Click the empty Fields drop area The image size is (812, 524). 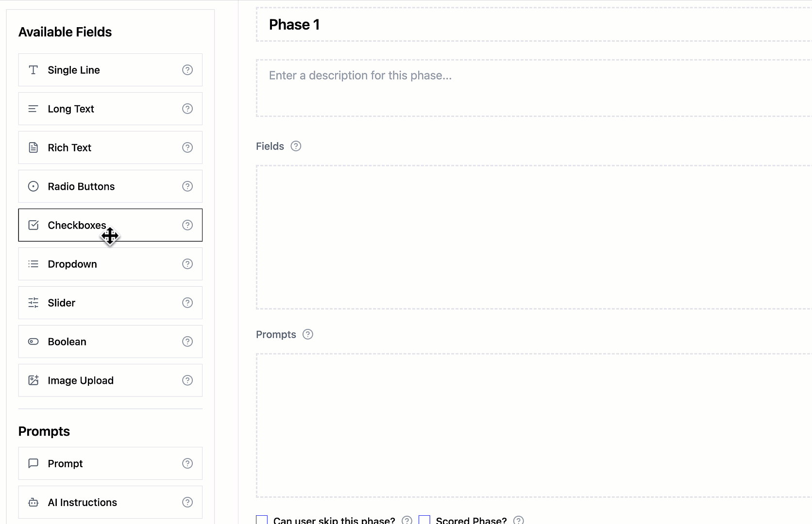pos(486,237)
